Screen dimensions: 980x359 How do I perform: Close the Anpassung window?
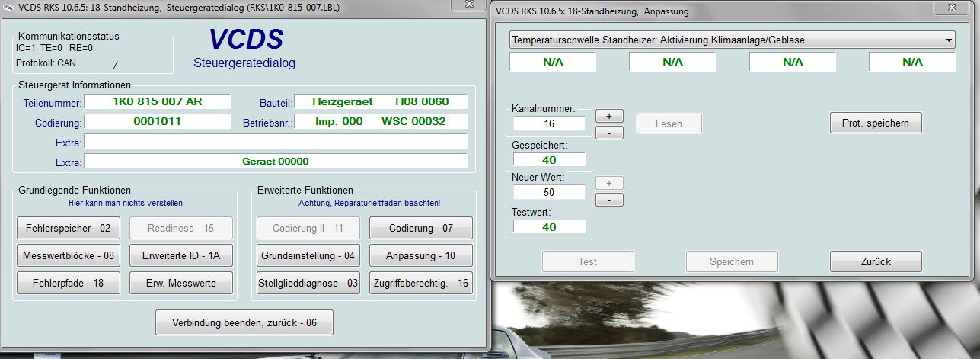952,9
